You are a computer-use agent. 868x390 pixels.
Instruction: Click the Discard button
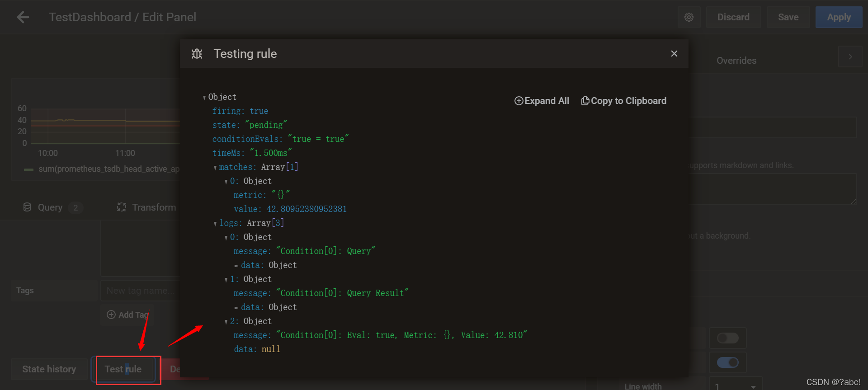coord(733,17)
